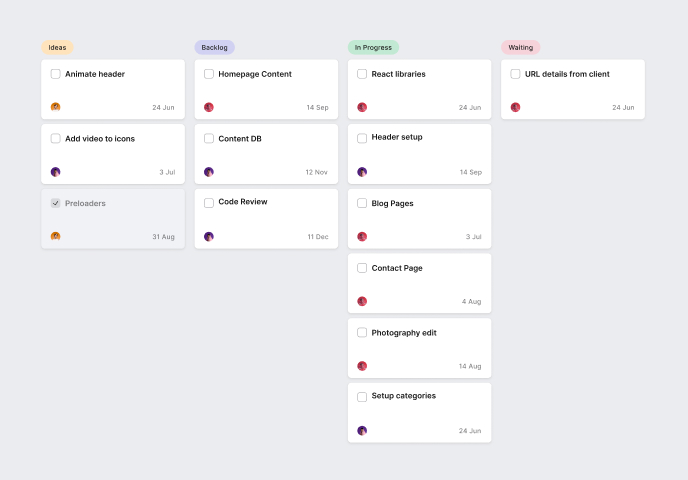Uncheck the completed Preloaders checkbox
688x480 pixels.
56,203
